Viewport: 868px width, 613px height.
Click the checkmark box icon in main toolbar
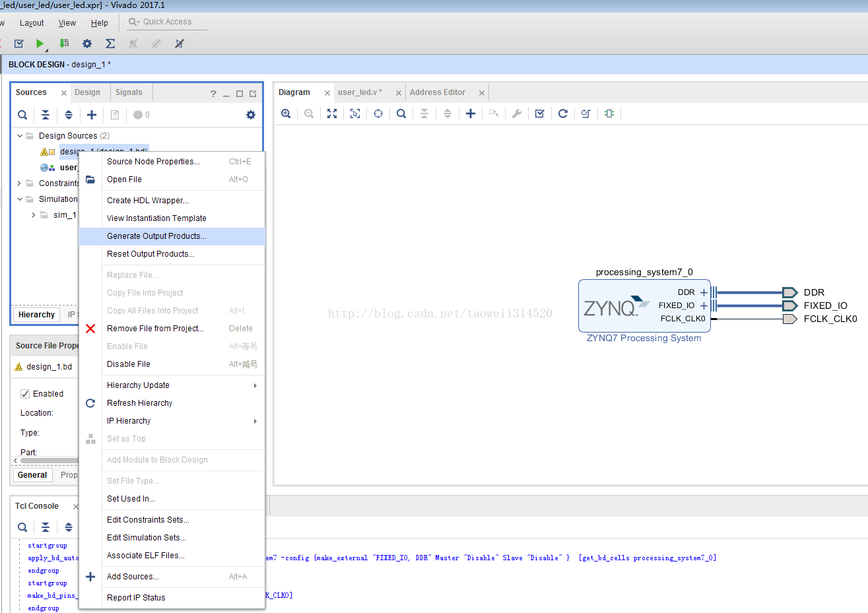18,44
